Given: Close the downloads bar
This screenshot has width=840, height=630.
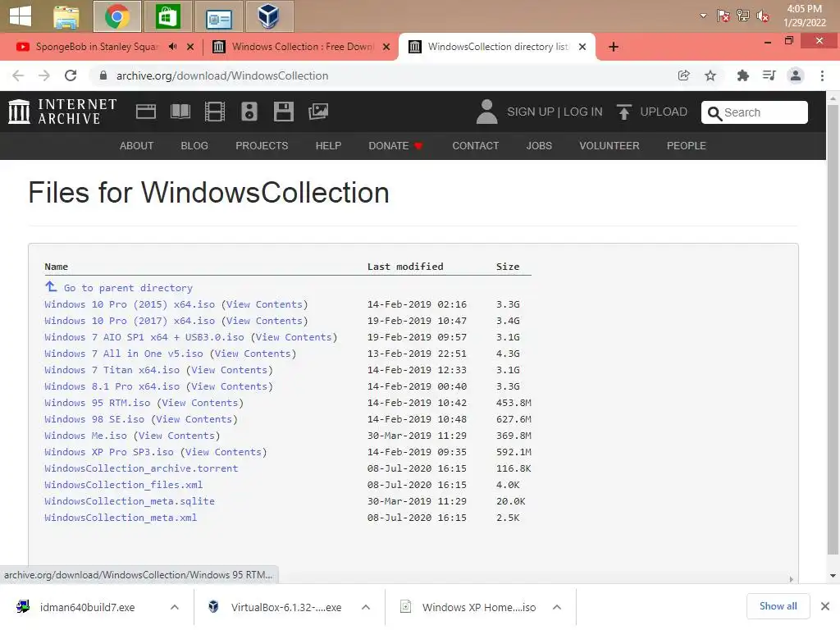Looking at the screenshot, I should point(825,606).
